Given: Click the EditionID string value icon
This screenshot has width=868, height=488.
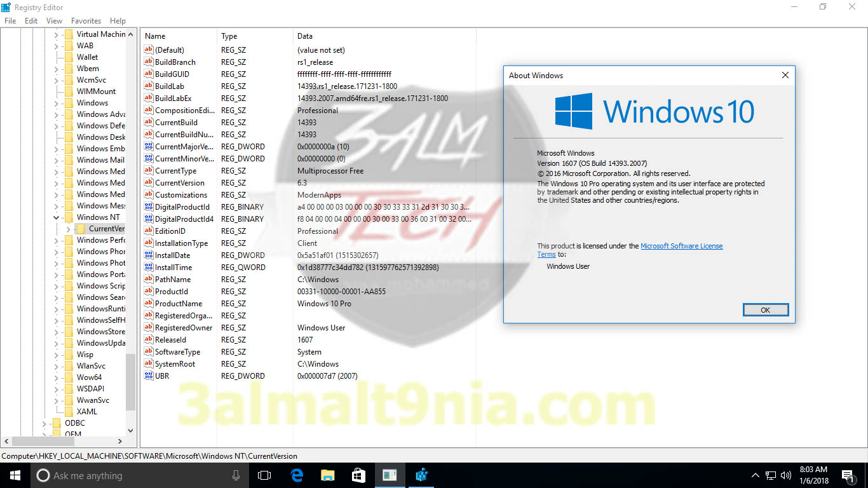Looking at the screenshot, I should coord(149,231).
